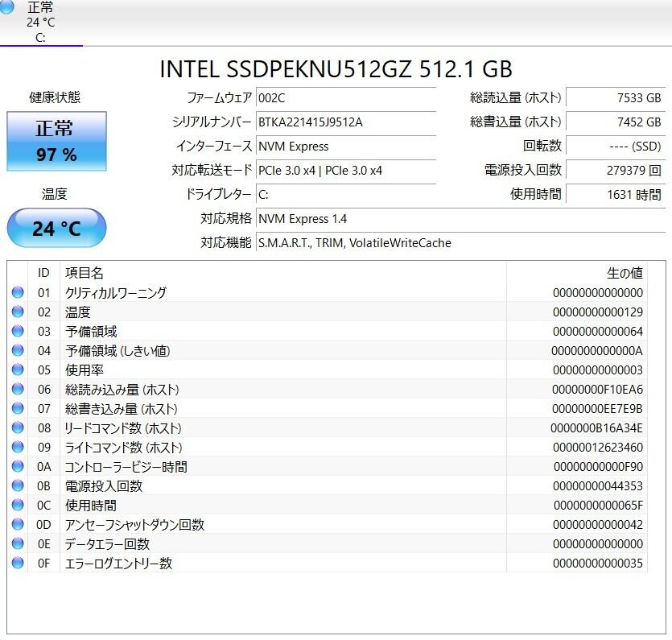Click the serial number field BTKA221415J9512A
Screen dimensions: 672x640
click(x=346, y=122)
